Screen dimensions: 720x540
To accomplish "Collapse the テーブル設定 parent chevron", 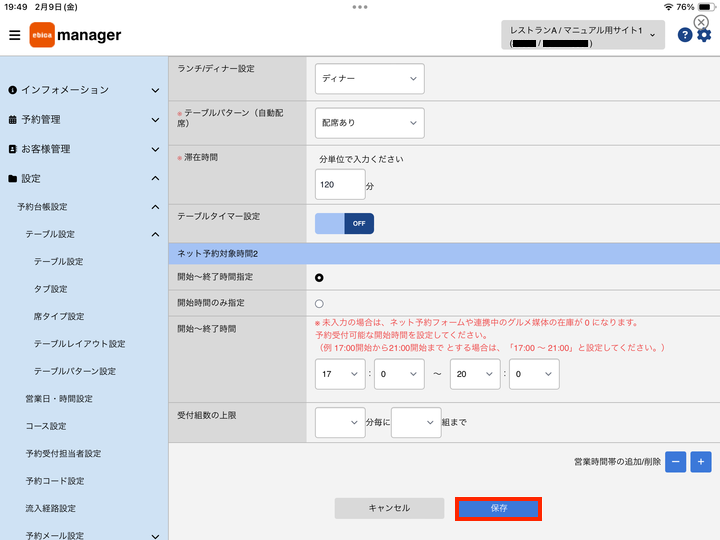I will pyautogui.click(x=156, y=234).
